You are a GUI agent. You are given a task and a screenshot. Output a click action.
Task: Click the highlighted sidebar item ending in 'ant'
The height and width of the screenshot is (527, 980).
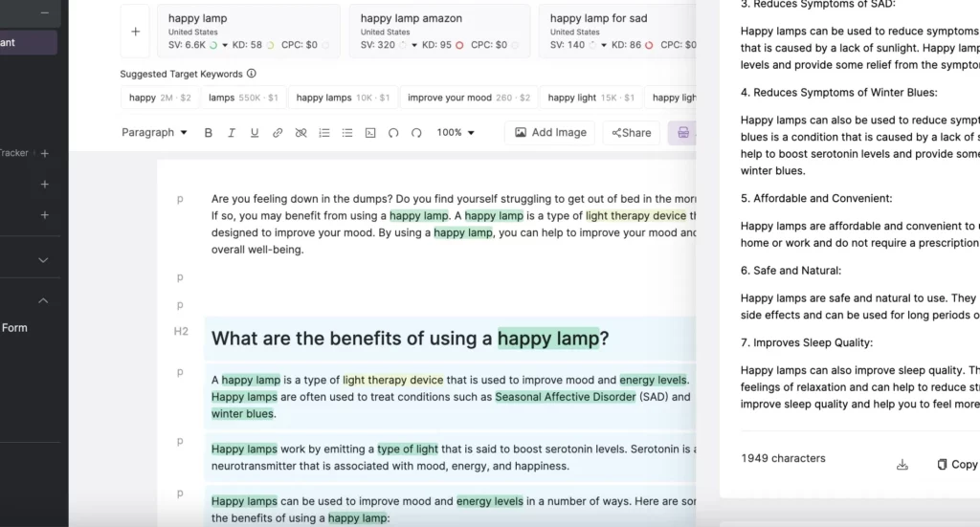(x=28, y=42)
